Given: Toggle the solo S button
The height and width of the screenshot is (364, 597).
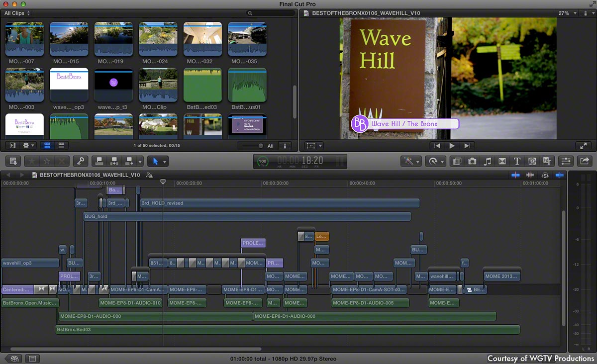Looking at the screenshot, I should pos(545,175).
